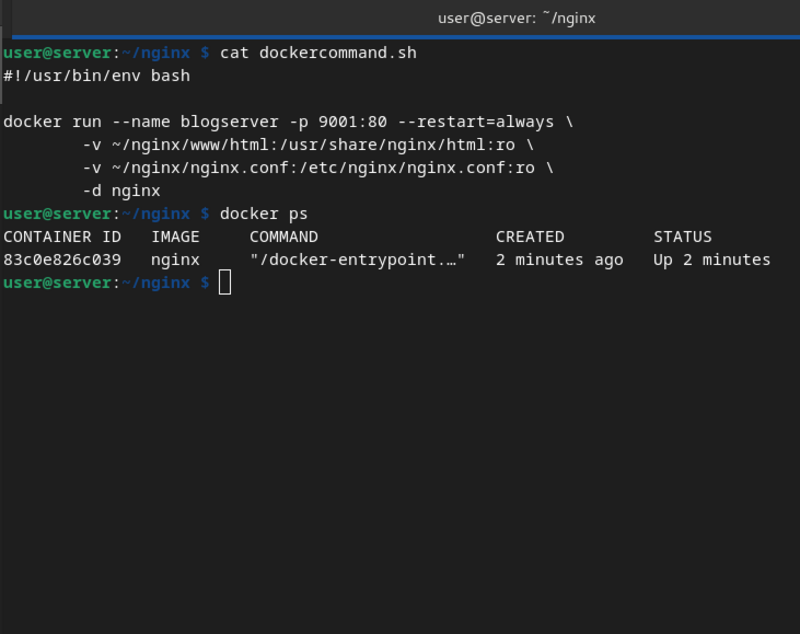Click the '--restart=always' option

coord(476,122)
